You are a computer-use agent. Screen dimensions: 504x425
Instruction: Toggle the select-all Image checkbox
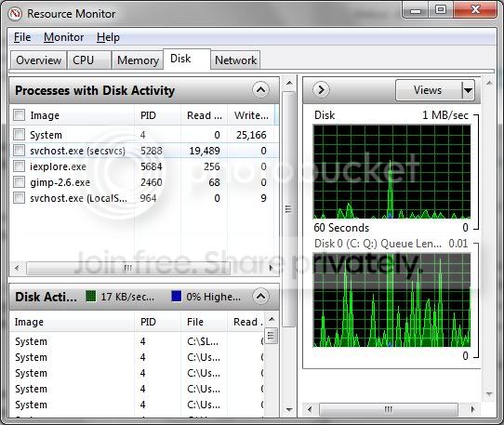pos(19,114)
